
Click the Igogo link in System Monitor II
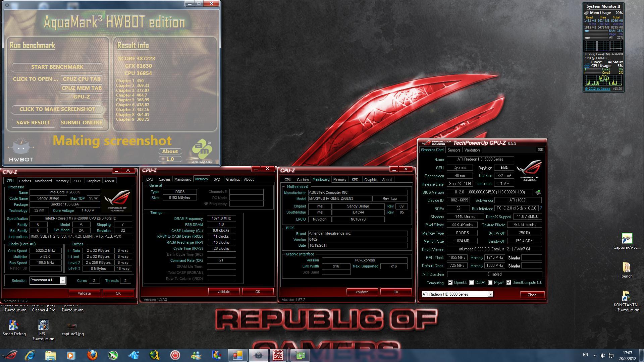click(598, 89)
